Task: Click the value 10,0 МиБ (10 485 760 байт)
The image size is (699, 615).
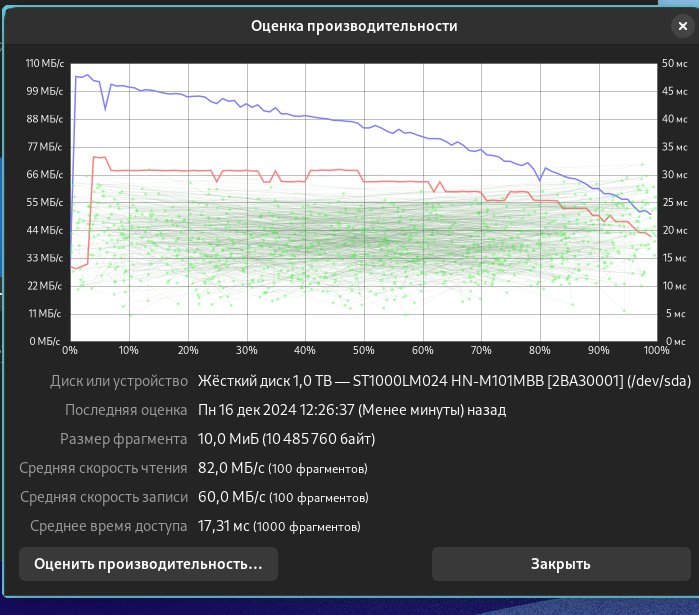Action: [x=287, y=439]
